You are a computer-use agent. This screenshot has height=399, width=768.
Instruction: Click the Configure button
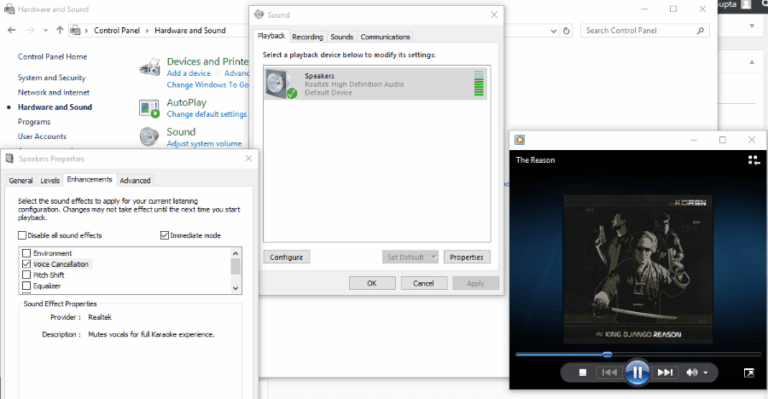click(x=287, y=257)
